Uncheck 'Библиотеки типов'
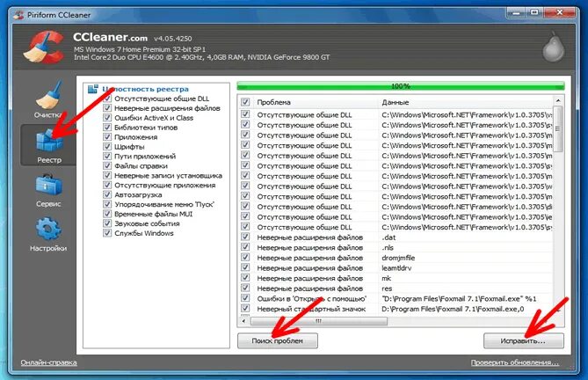This screenshot has width=588, height=380. [107, 128]
